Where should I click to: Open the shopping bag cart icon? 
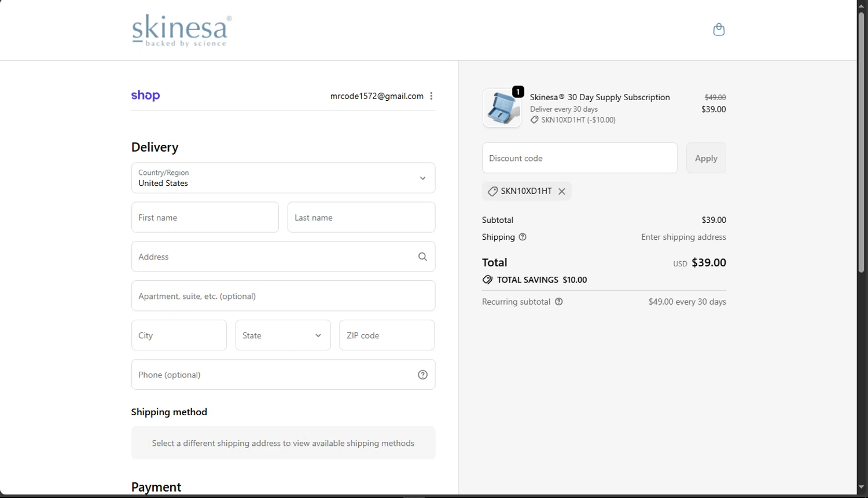[719, 30]
